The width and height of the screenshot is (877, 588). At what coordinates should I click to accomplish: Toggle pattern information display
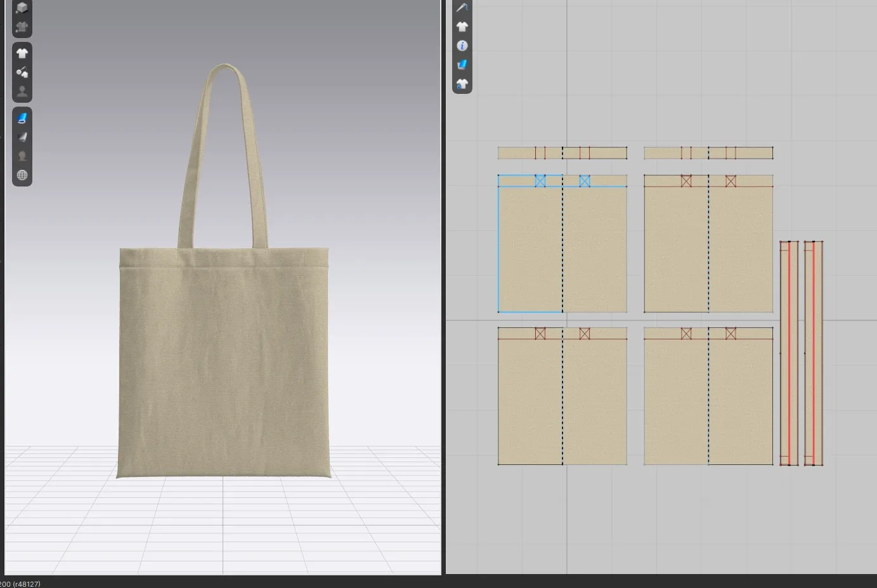coord(462,45)
